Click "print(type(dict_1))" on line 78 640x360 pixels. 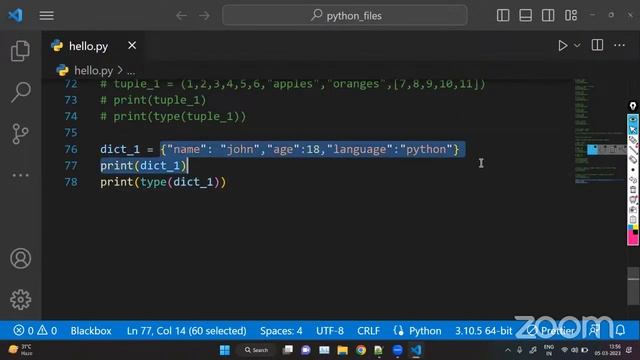tap(163, 182)
